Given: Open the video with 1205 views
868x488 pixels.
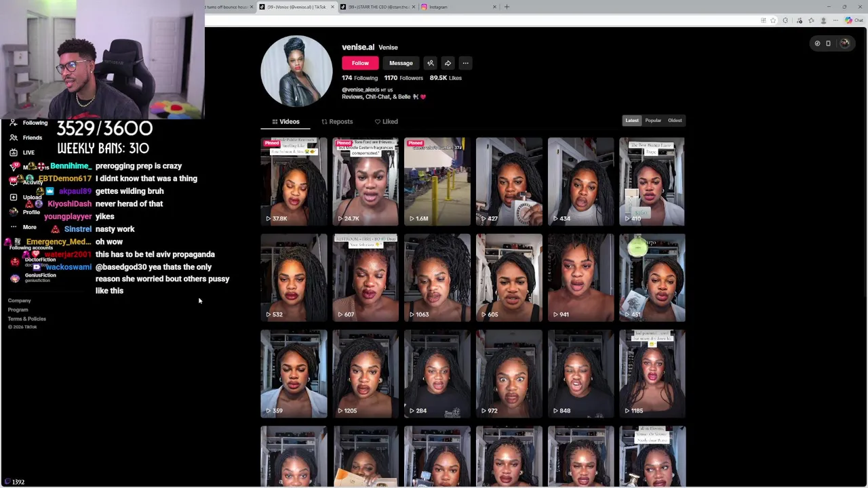Looking at the screenshot, I should tap(366, 373).
